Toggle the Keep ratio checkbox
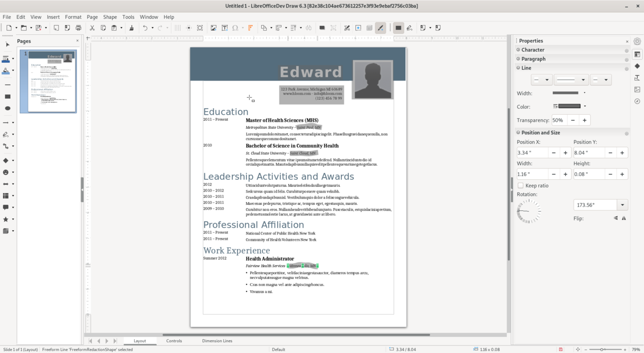 click(521, 186)
